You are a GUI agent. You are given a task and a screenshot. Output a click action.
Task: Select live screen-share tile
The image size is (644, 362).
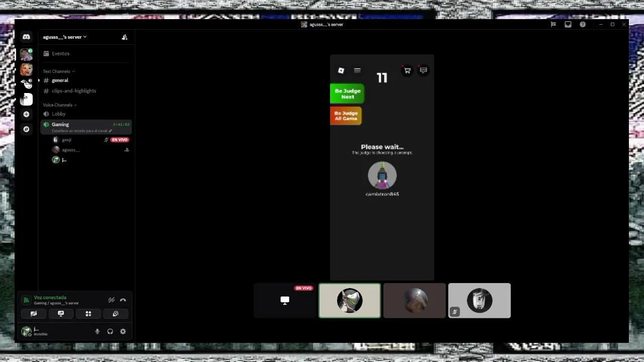(x=285, y=301)
